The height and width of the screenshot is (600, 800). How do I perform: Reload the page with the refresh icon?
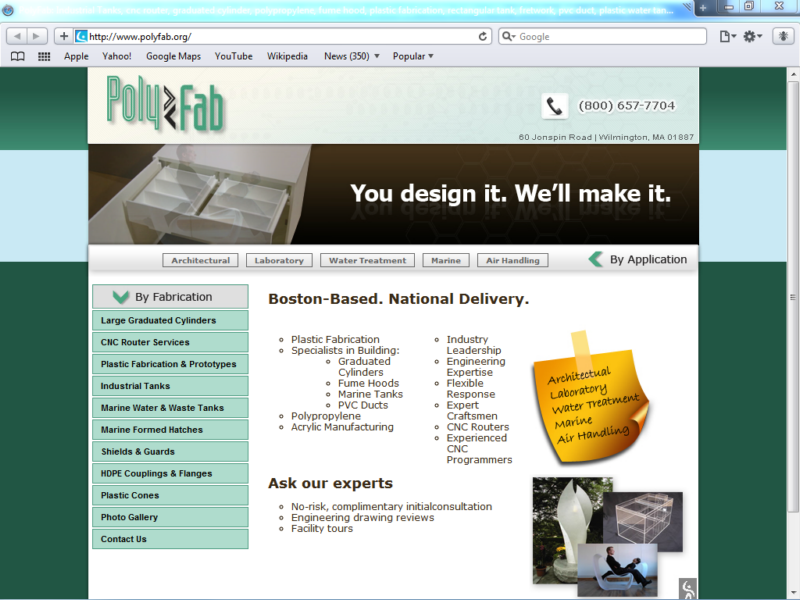coord(483,36)
